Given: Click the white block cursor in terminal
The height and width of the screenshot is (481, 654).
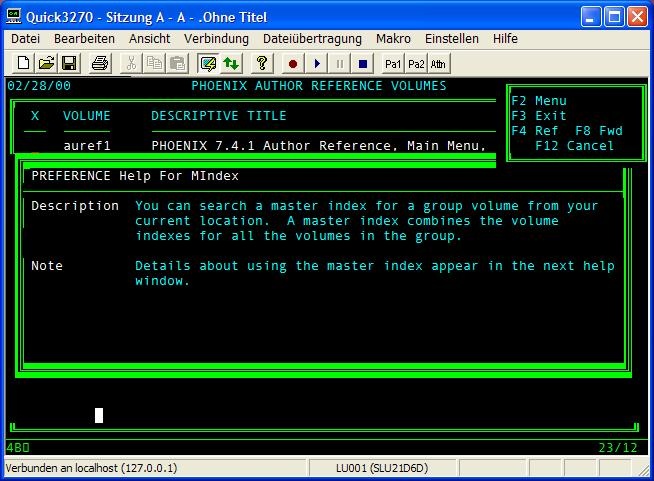Looking at the screenshot, I should coord(99,416).
